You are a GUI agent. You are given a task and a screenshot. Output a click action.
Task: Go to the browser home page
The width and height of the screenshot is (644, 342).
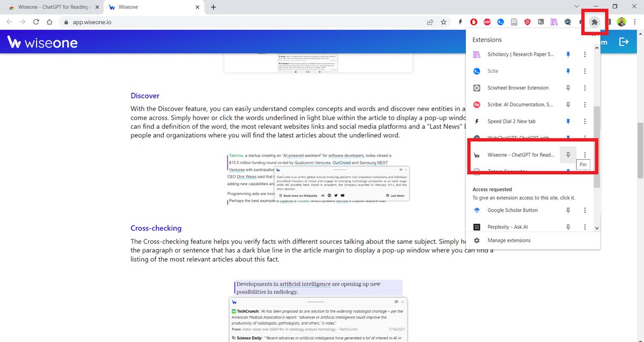click(49, 22)
